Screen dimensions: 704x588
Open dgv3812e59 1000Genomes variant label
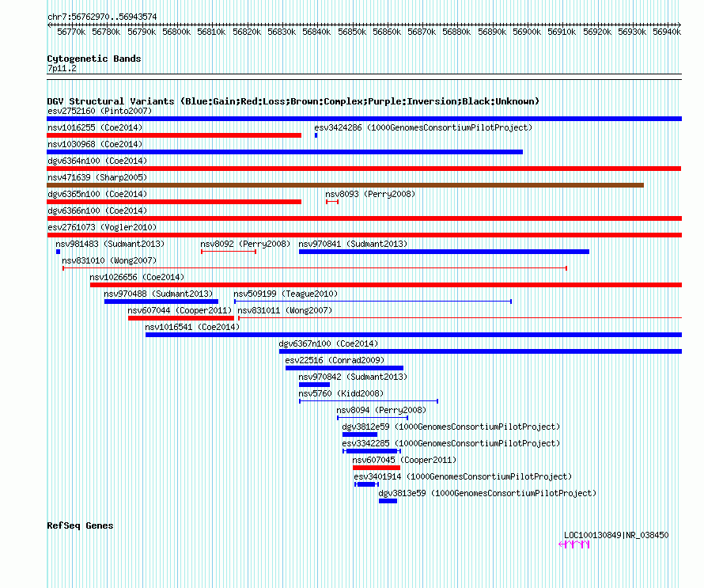click(451, 427)
